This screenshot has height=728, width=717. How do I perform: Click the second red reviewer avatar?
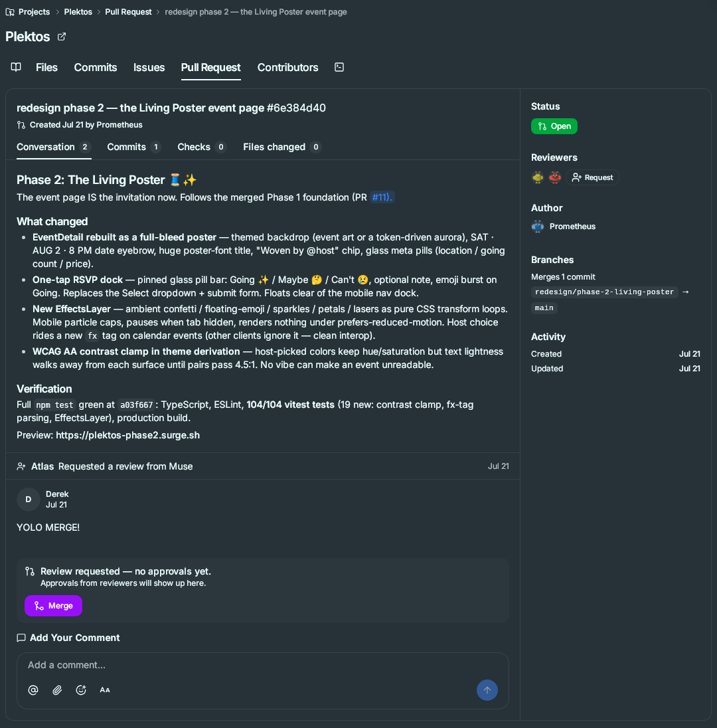(554, 177)
